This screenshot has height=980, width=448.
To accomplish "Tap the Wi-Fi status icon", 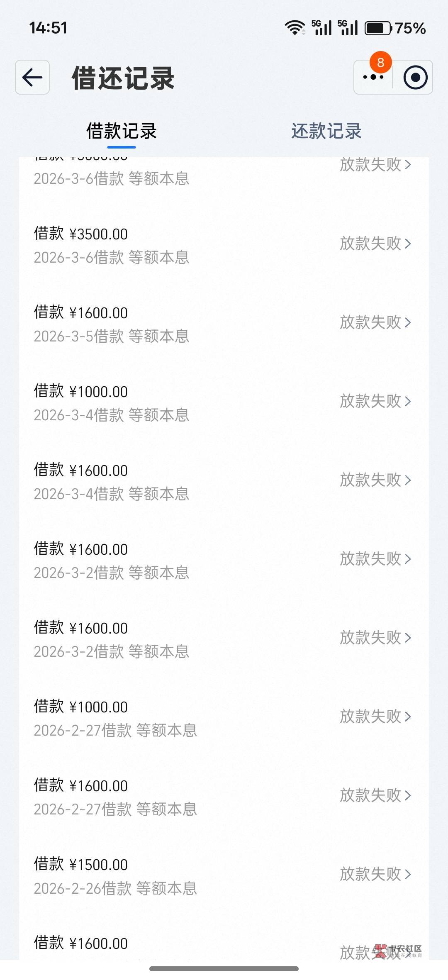I will coord(295,28).
